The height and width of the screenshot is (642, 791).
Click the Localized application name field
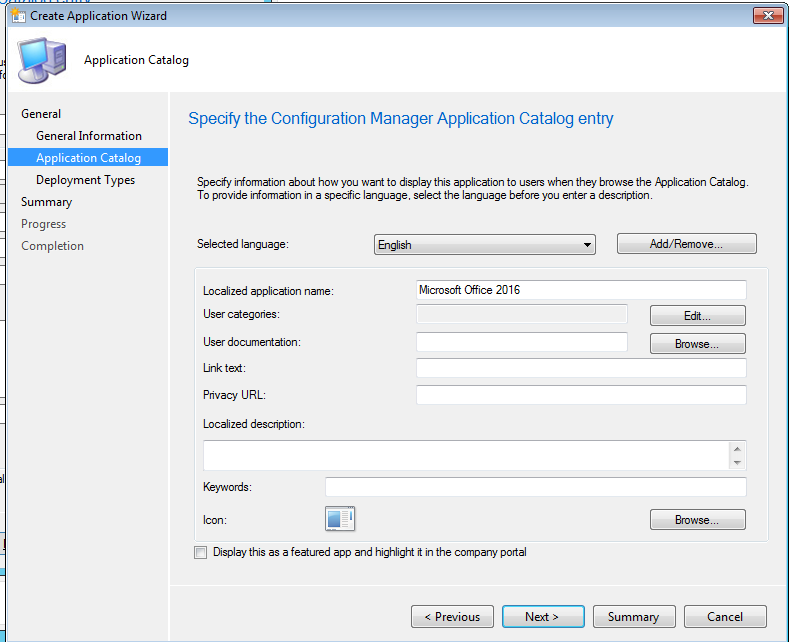[581, 290]
